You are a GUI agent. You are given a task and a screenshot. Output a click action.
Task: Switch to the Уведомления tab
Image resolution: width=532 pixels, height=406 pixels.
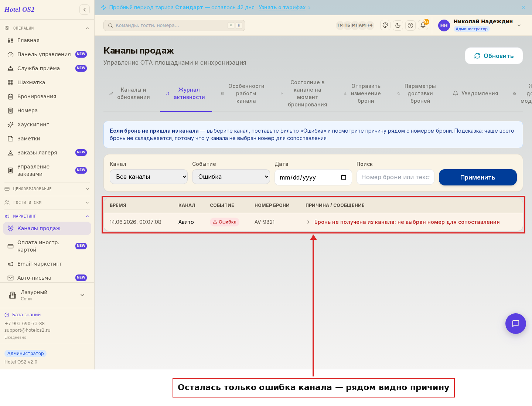(475, 93)
